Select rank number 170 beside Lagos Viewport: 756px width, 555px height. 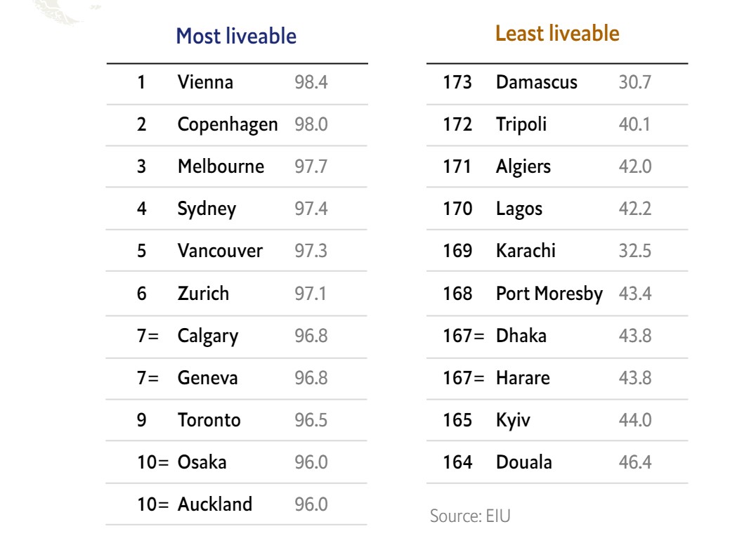tap(457, 209)
